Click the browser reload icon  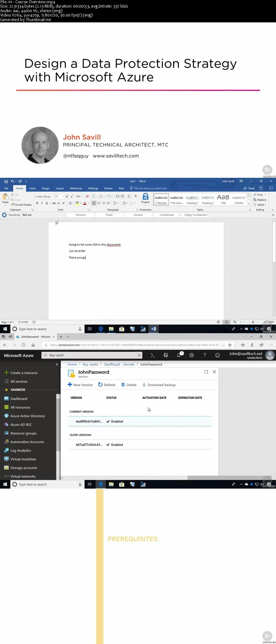click(24, 345)
